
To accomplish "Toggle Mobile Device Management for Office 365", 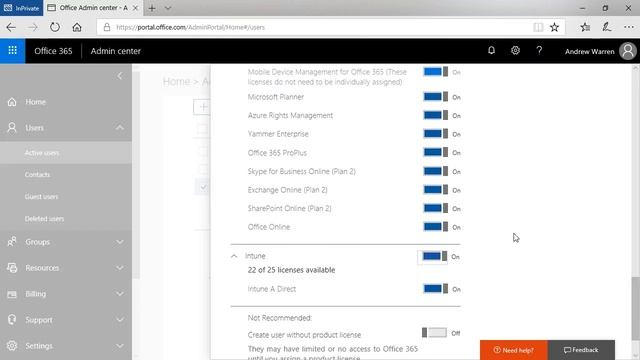I will tap(436, 72).
